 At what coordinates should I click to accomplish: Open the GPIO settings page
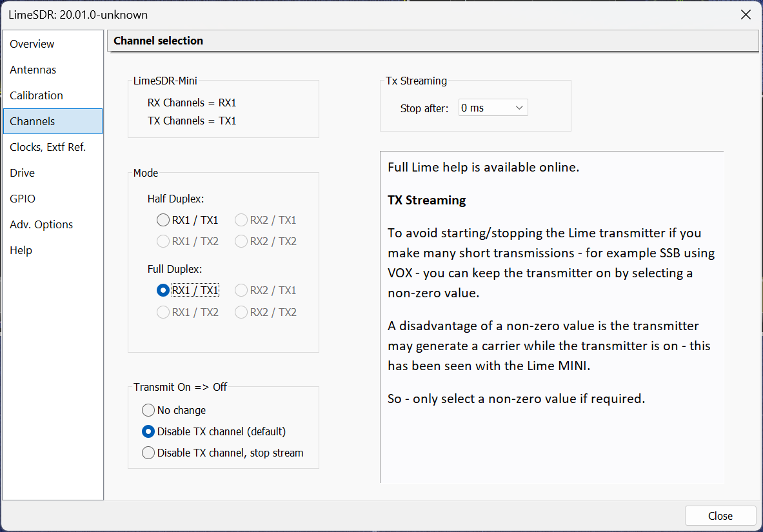click(23, 199)
